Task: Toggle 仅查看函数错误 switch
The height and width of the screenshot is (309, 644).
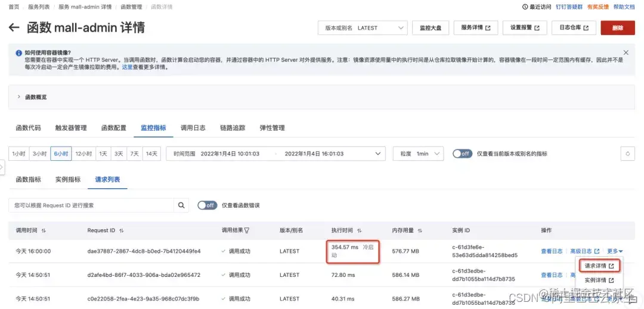Action: click(208, 205)
